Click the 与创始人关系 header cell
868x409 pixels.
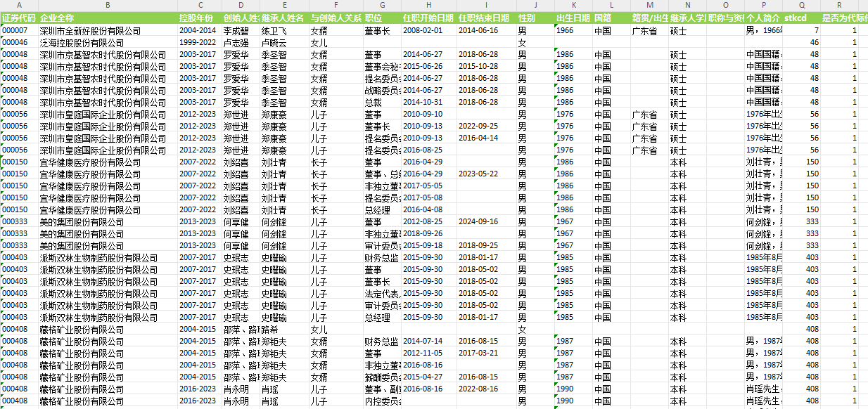(x=336, y=17)
